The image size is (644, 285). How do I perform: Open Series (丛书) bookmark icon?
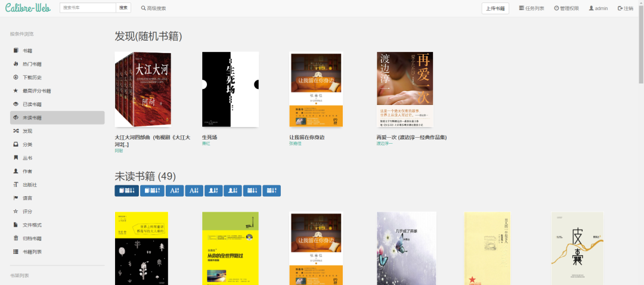pyautogui.click(x=16, y=157)
